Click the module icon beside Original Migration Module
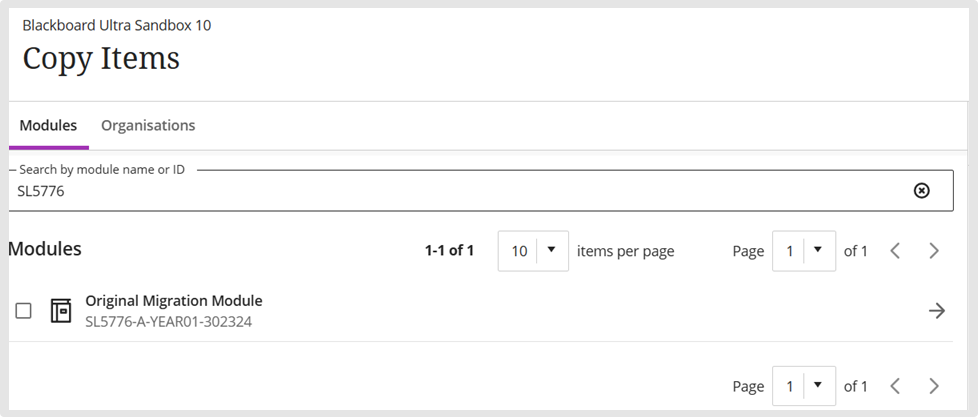The image size is (978, 417). 61,310
